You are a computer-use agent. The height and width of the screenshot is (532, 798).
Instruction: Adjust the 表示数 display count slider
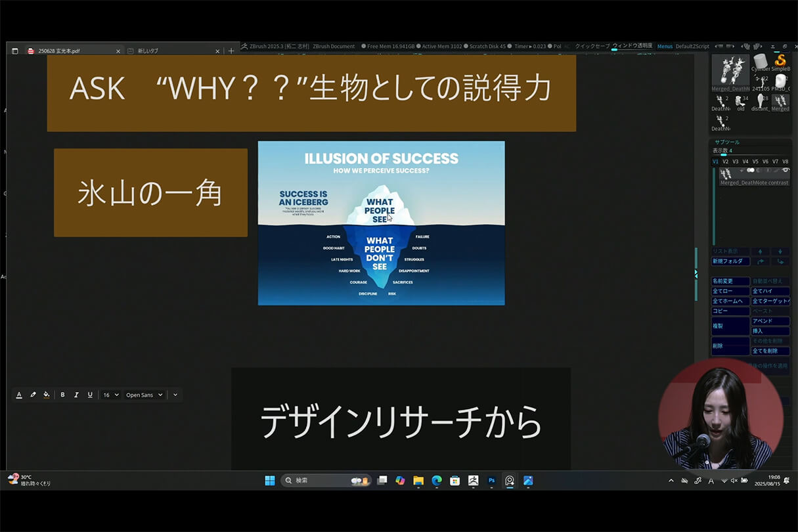pyautogui.click(x=723, y=154)
